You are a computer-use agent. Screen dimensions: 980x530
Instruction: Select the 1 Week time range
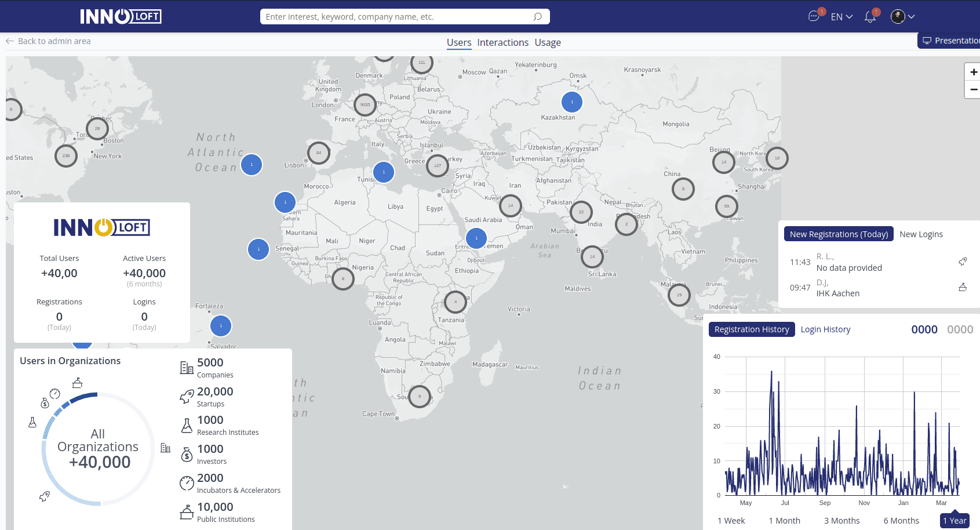pos(731,521)
